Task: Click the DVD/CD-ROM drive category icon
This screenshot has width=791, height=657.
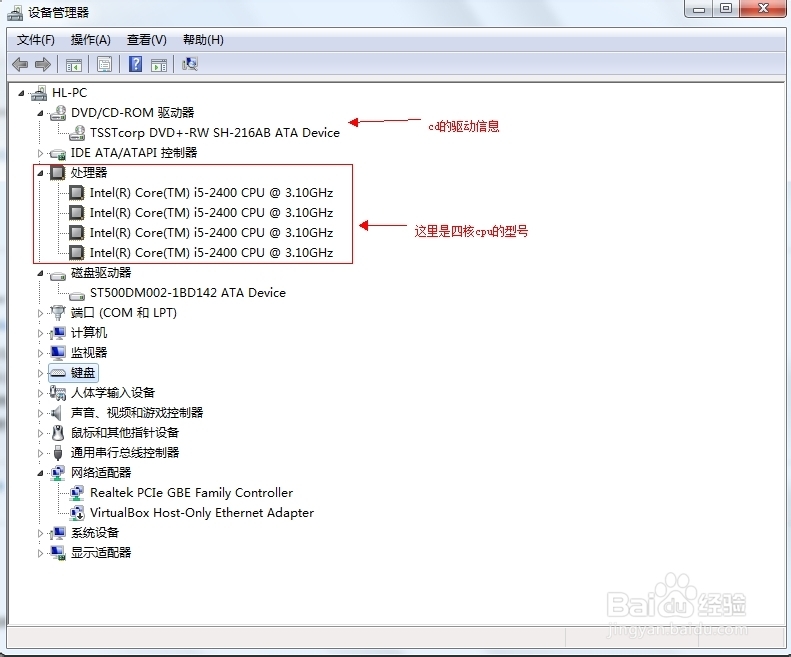Action: (x=58, y=113)
